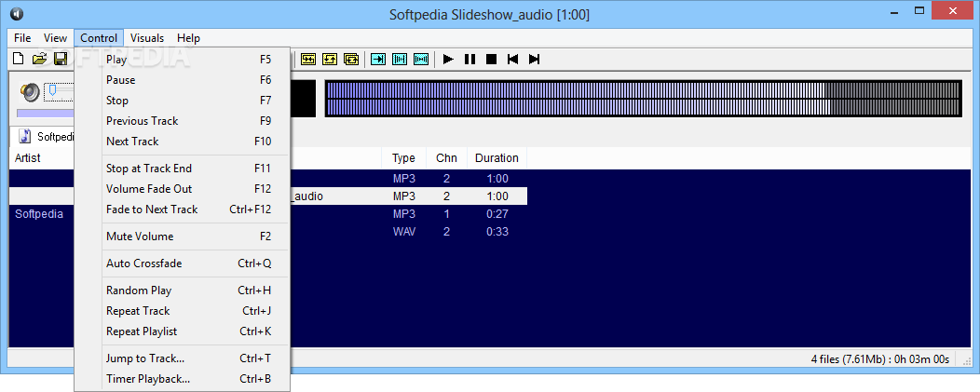Click the Stop square toolbar button
Screen dimensions: 980x392
point(491,60)
